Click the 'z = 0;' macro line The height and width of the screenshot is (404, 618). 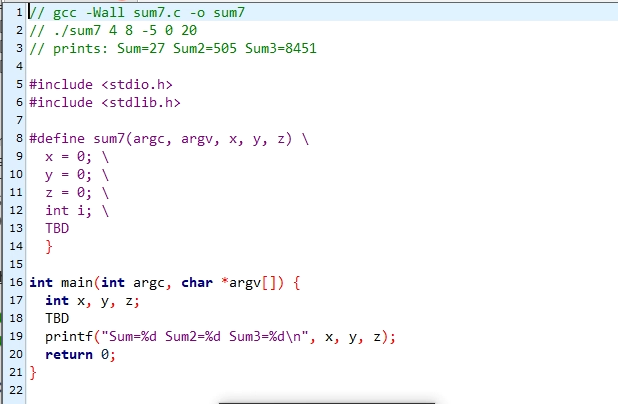click(x=77, y=193)
